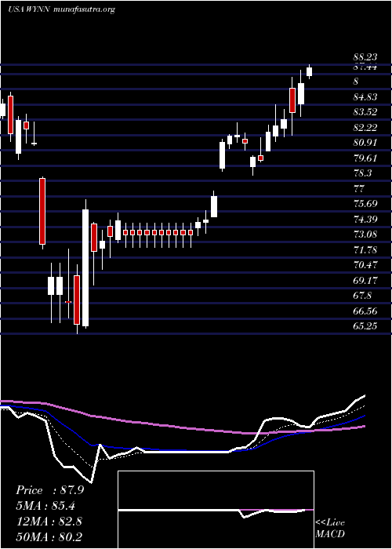Screen dimensions: 392x549
Task: Click the 65.25 lowest axis label
Action: coord(365,326)
